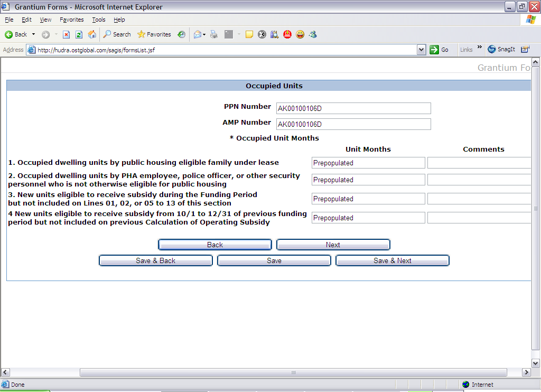
Task: Click the horizontal scrollbar thumb
Action: pyautogui.click(x=293, y=372)
